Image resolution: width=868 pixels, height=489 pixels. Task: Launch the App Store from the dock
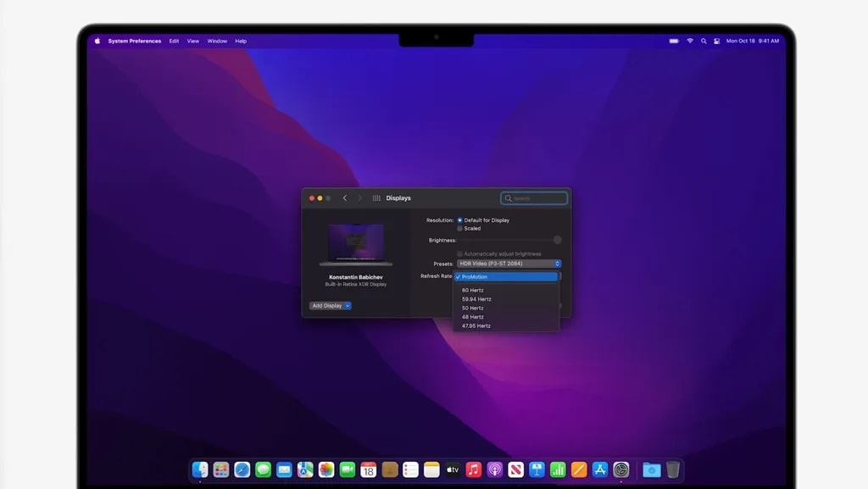coord(600,470)
